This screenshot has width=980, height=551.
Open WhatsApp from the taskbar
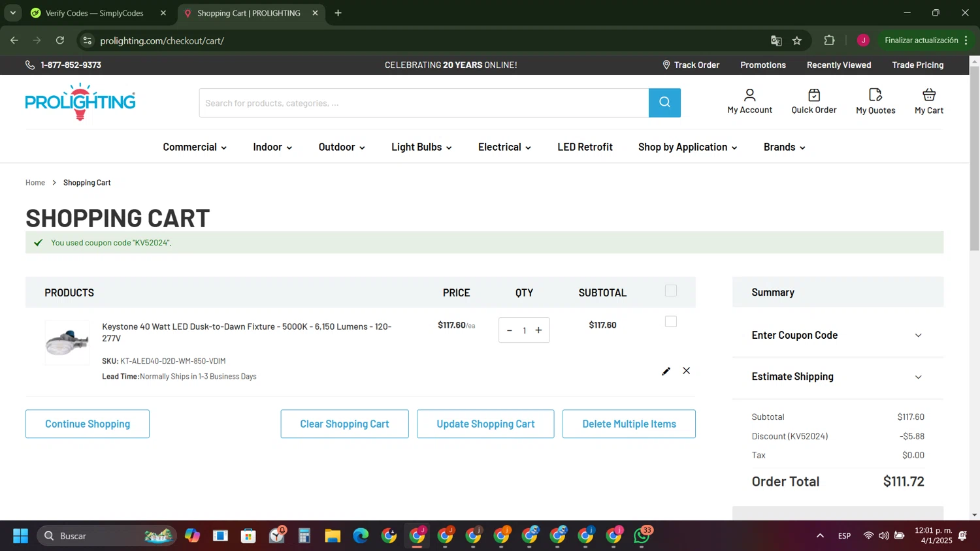click(x=642, y=536)
